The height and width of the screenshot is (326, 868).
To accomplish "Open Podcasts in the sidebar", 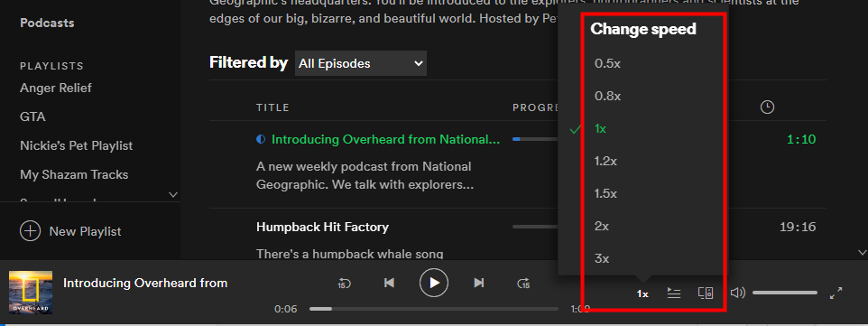I will pyautogui.click(x=47, y=23).
